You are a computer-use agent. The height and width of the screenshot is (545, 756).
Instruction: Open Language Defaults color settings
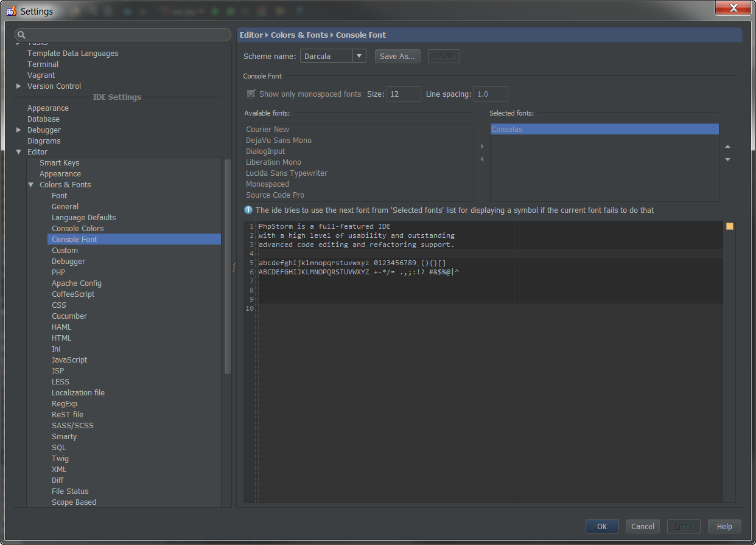84,218
